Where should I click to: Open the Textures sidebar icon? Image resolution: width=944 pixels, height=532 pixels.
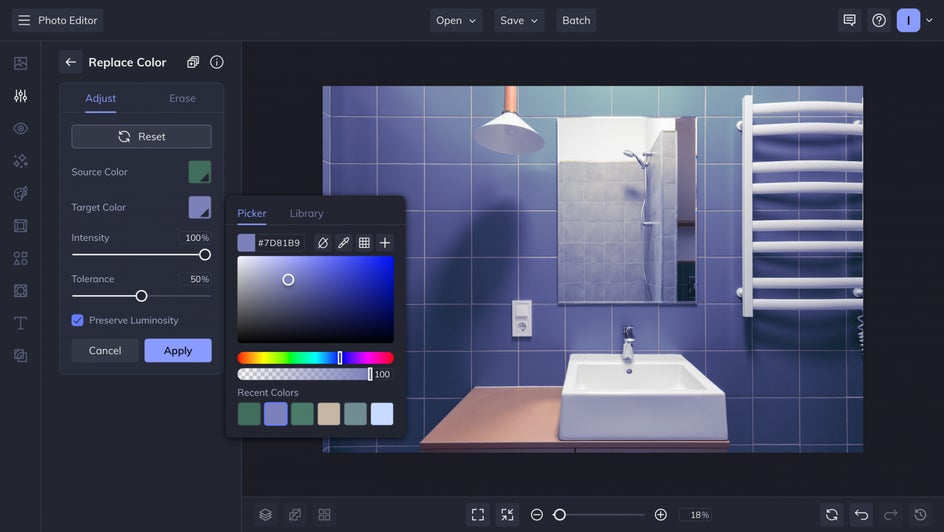coord(20,356)
